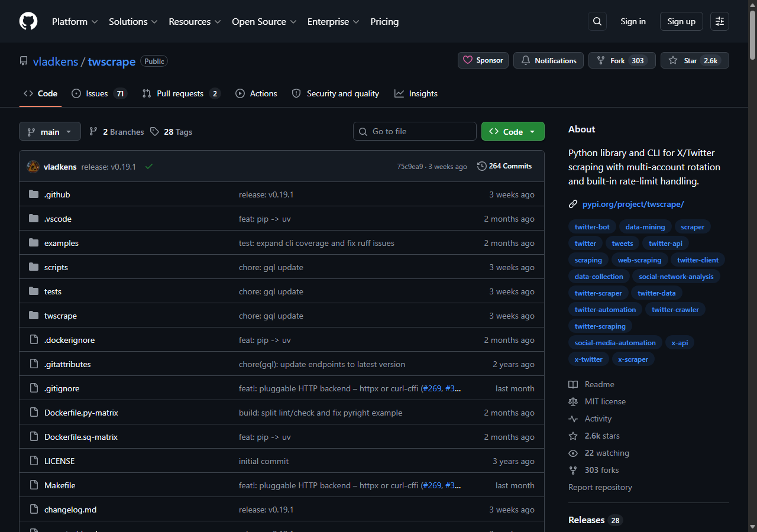Open the examples folder
The height and width of the screenshot is (532, 757).
pyautogui.click(x=62, y=243)
